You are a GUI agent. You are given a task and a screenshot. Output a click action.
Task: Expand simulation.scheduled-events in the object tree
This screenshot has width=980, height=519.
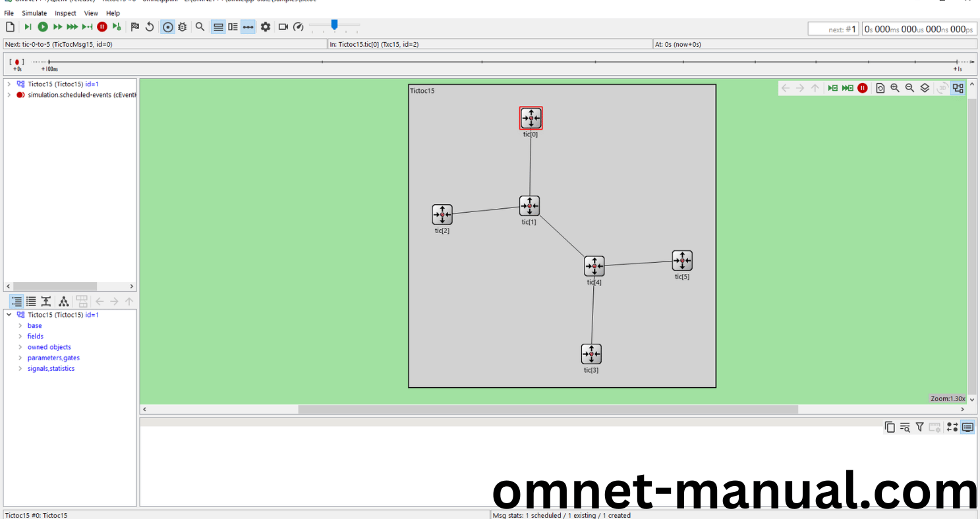pos(9,95)
